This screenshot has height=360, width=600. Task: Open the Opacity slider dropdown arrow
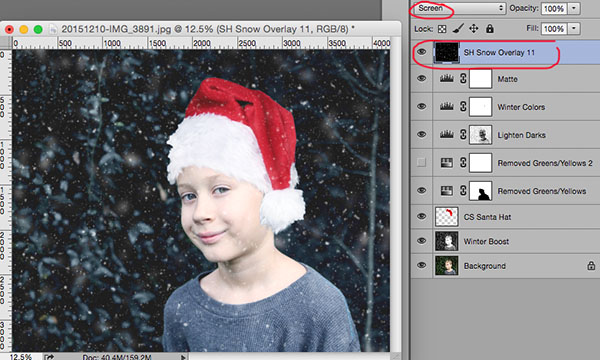coord(574,8)
